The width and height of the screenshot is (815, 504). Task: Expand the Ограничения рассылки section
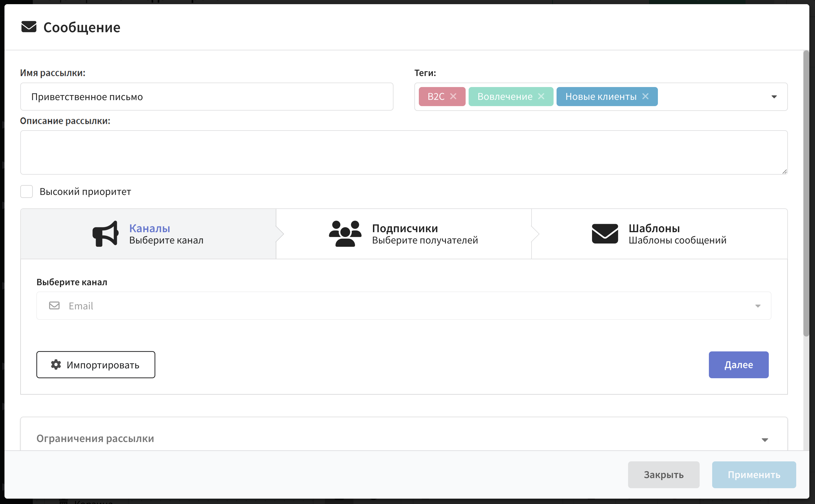[x=765, y=440]
